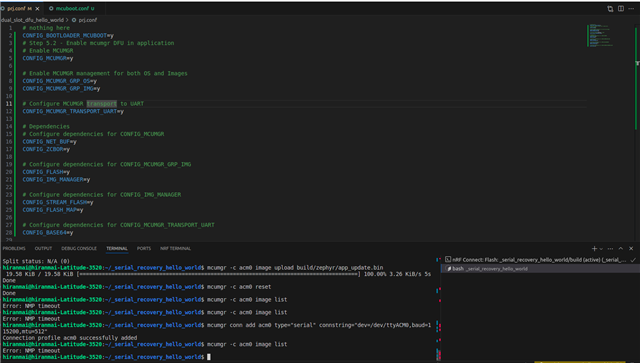Click the '# Dependencies' comment

[46, 126]
